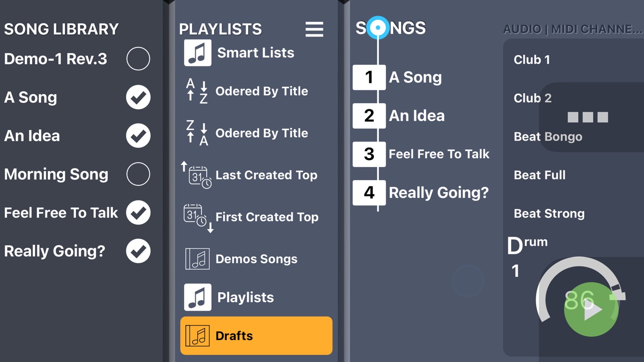Select Club 1 in the channel list
The image size is (644, 362).
532,59
